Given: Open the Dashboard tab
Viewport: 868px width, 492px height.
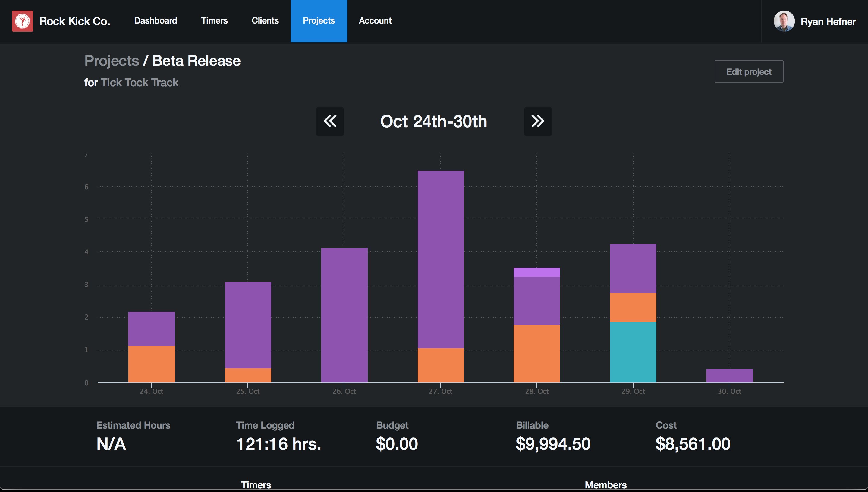Looking at the screenshot, I should pyautogui.click(x=155, y=20).
